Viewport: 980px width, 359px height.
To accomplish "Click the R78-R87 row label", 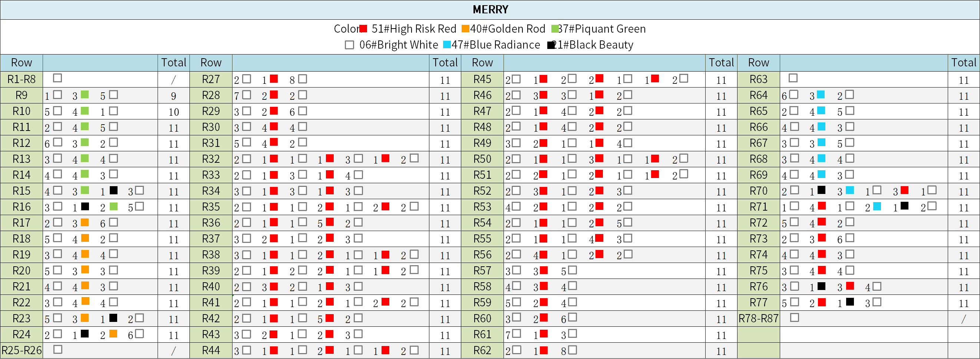I will [x=758, y=319].
